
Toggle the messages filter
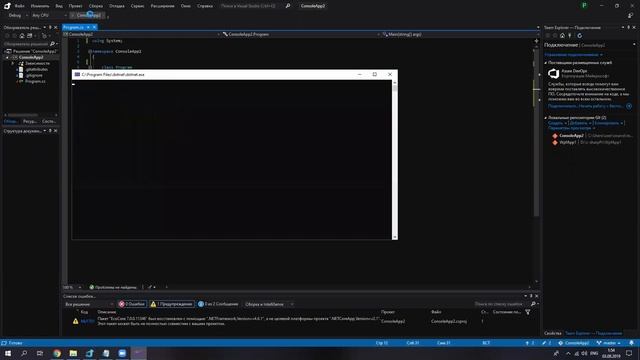point(218,304)
